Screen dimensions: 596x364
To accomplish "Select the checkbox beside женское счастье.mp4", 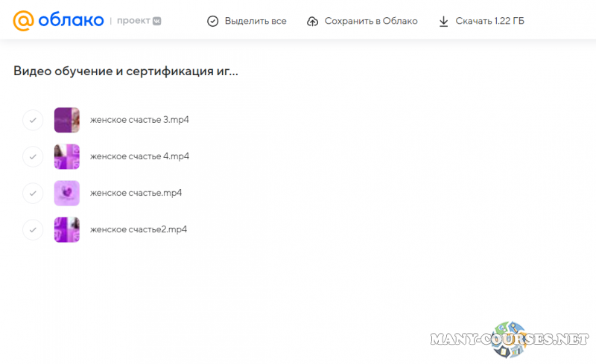I will click(33, 193).
